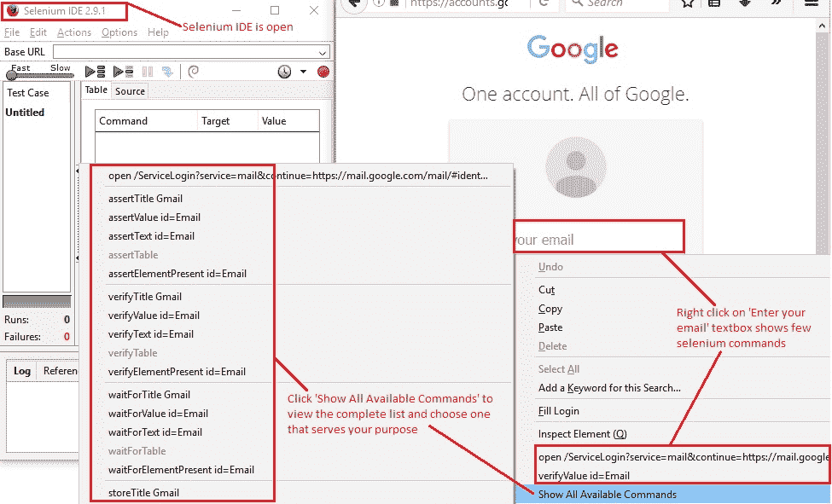This screenshot has width=832, height=504.
Task: Click the red Record button
Action: 323,72
